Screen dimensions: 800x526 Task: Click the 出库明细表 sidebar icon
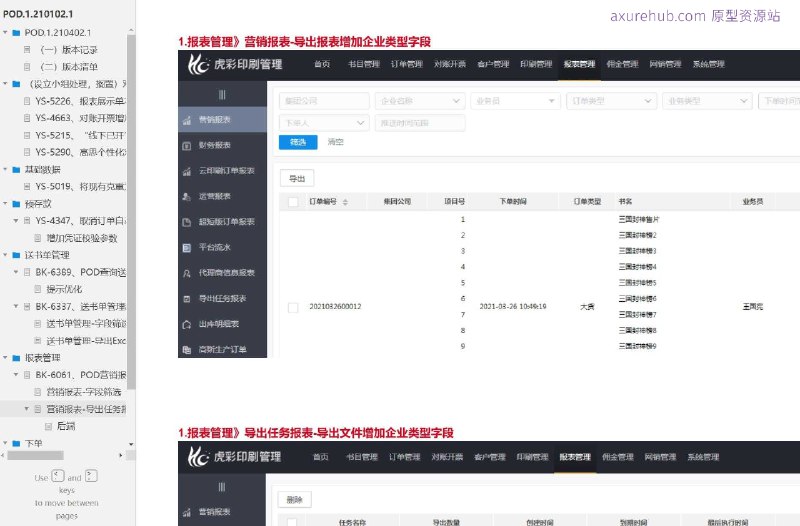(187, 324)
